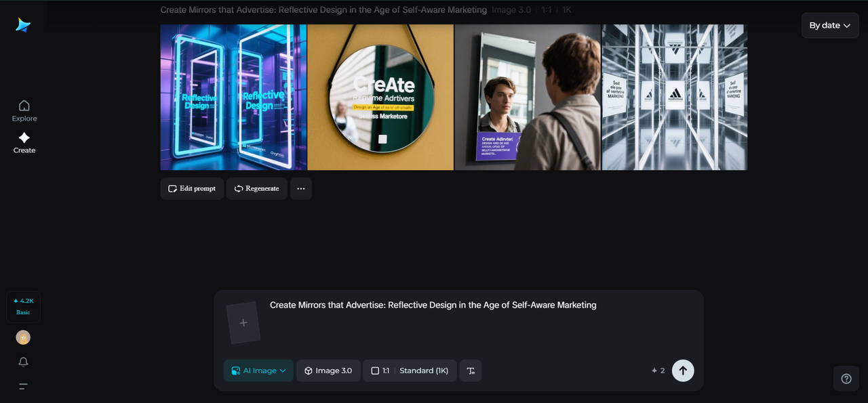Open the By date sort dropdown
This screenshot has height=403, width=868.
[x=829, y=25]
